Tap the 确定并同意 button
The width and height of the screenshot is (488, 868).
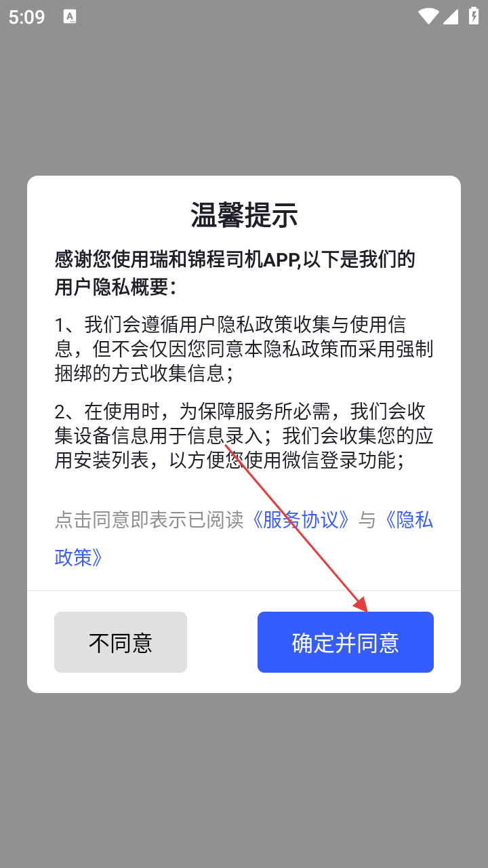(346, 642)
